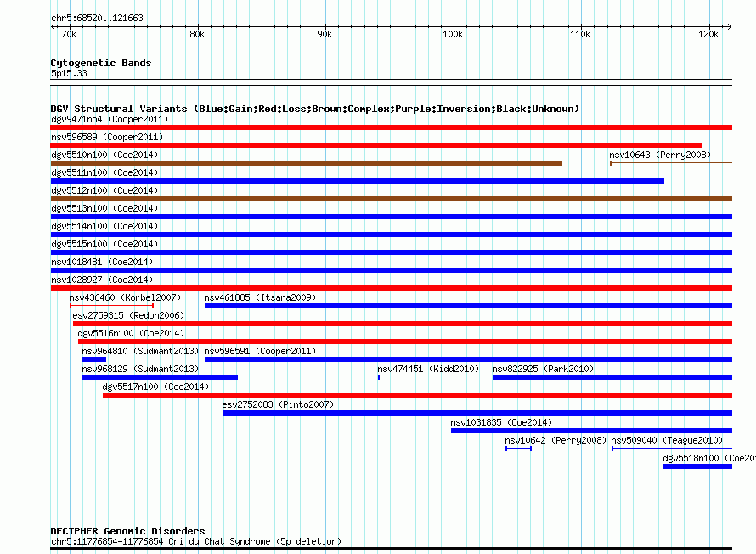The width and height of the screenshot is (756, 554).
Task: Select the nsv968129 (Sudmant2013) blue bar
Action: pos(160,377)
